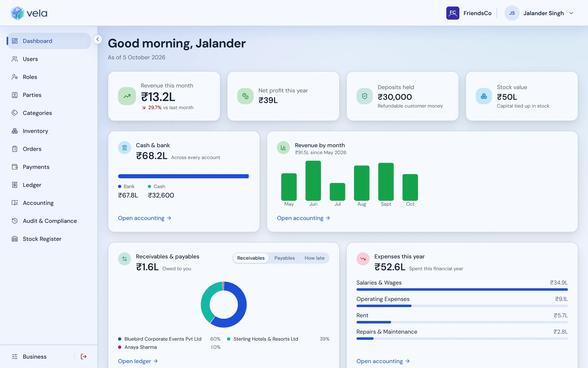Viewport: 588px width, 368px height.
Task: Click the Revenue by month chart icon
Action: click(283, 147)
